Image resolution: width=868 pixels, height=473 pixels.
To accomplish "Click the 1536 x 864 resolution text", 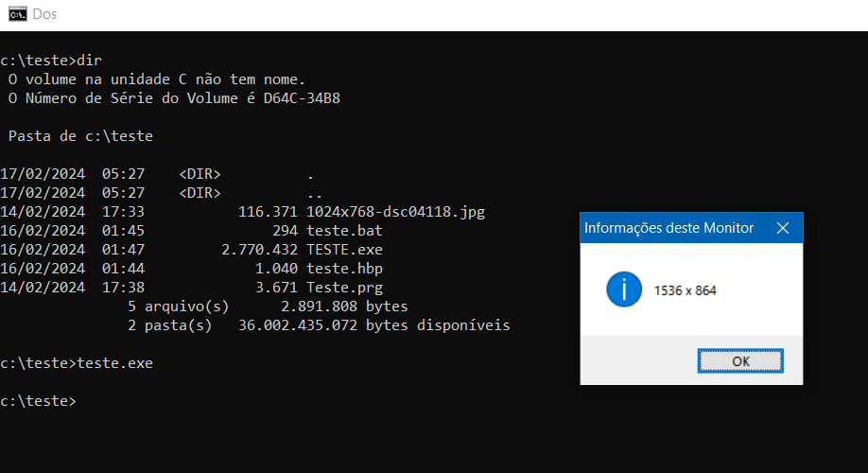I will pyautogui.click(x=685, y=290).
